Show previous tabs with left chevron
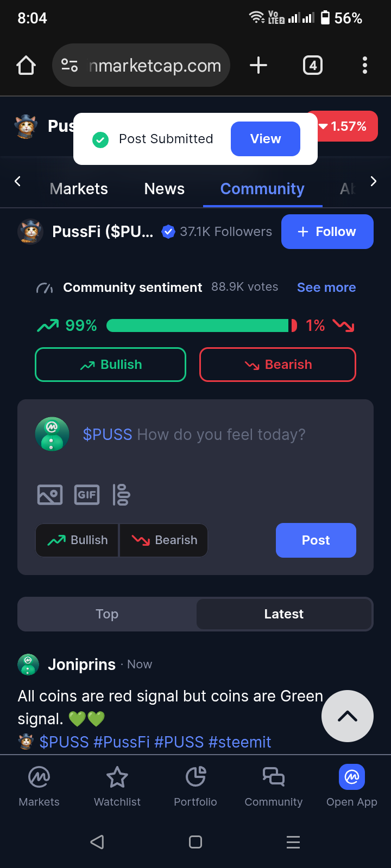 (17, 181)
